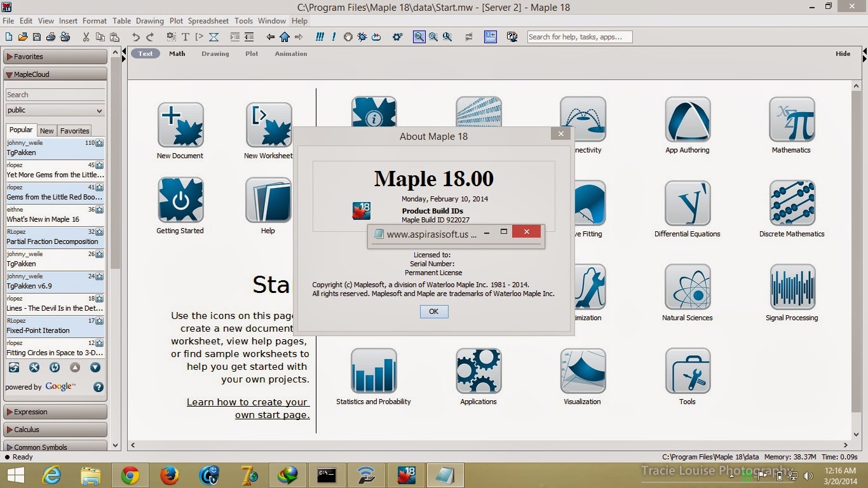
Task: Insert plain text with the T icon
Action: [x=186, y=37]
